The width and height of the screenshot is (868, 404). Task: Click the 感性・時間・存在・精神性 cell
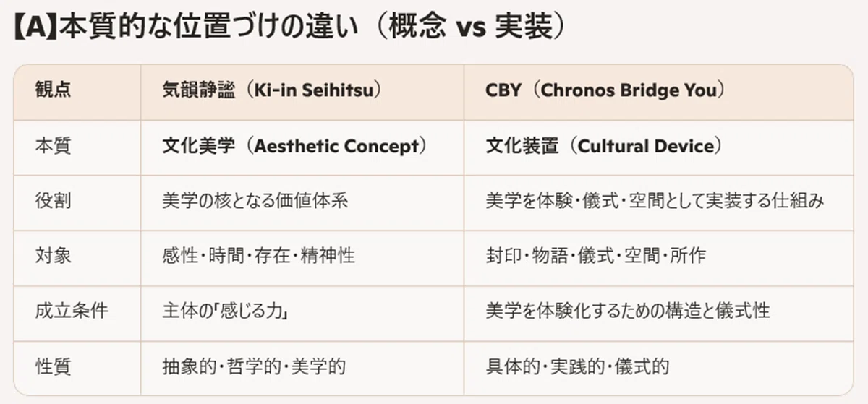tap(258, 256)
